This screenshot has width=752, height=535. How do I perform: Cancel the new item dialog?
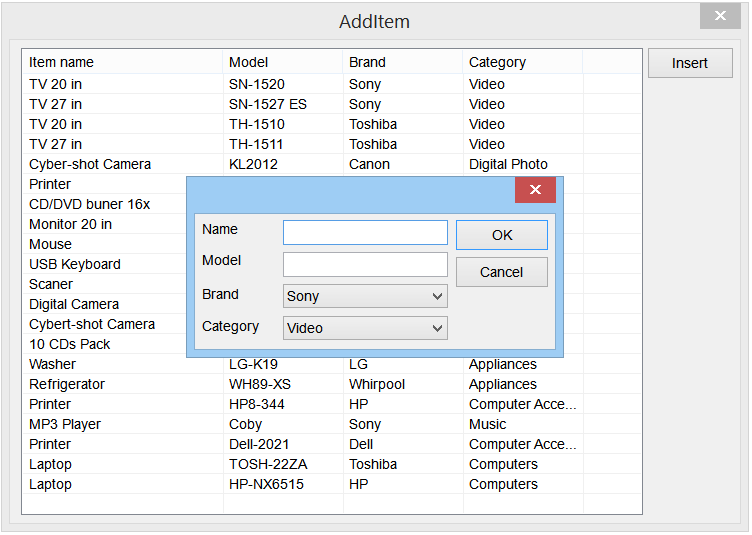pyautogui.click(x=502, y=272)
